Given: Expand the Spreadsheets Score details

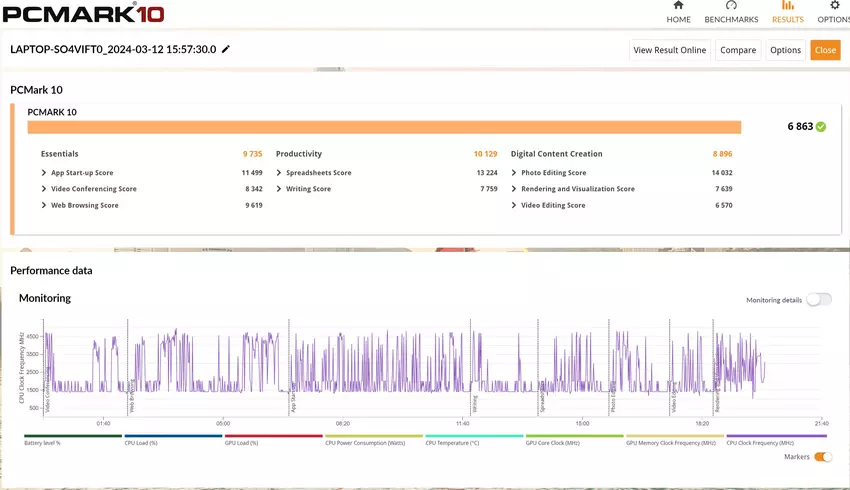Looking at the screenshot, I should pyautogui.click(x=279, y=173).
